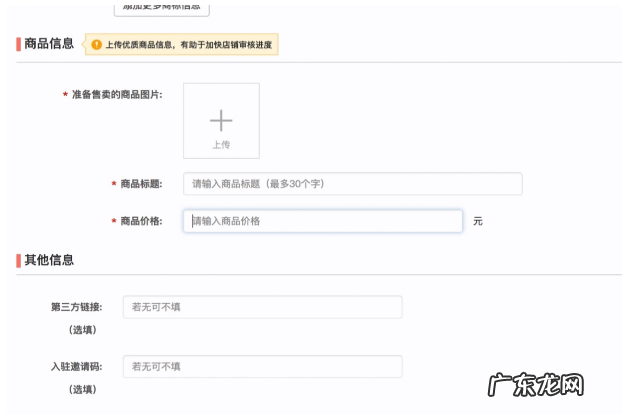Click the '上传' text under the plus

pos(221,145)
